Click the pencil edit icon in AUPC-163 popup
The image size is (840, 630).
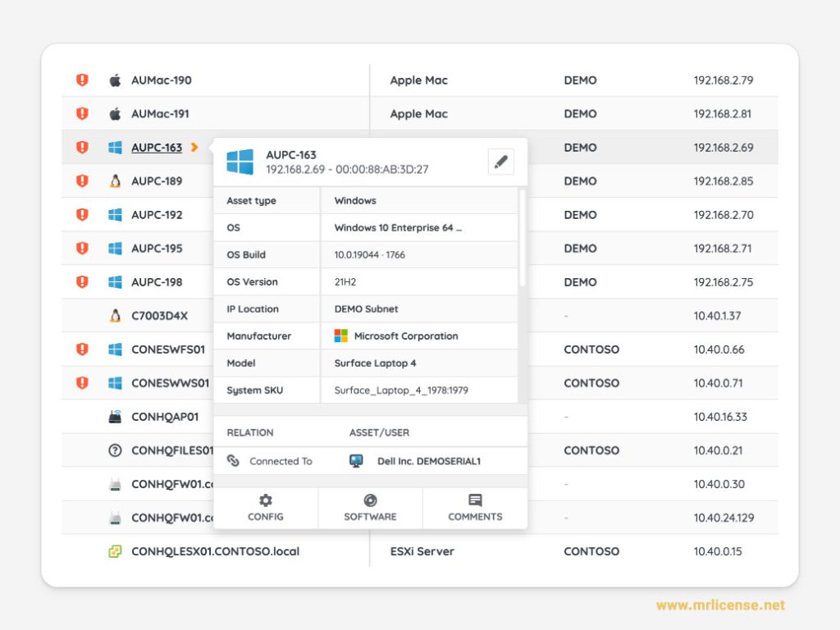(500, 162)
